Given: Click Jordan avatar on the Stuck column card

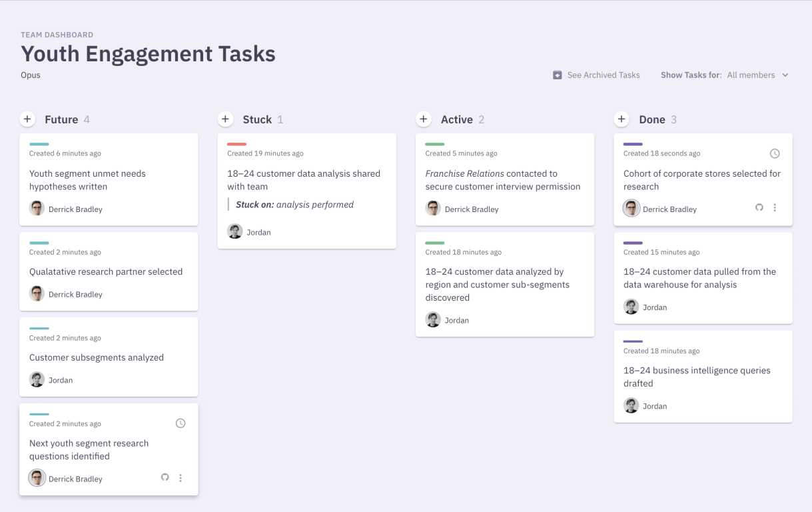Looking at the screenshot, I should [234, 231].
